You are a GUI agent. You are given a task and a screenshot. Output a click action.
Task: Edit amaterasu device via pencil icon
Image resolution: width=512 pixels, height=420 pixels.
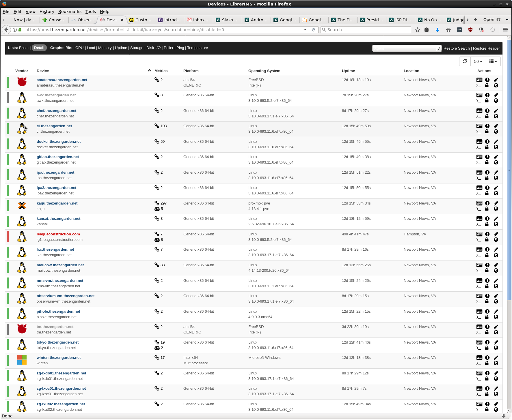tap(496, 80)
